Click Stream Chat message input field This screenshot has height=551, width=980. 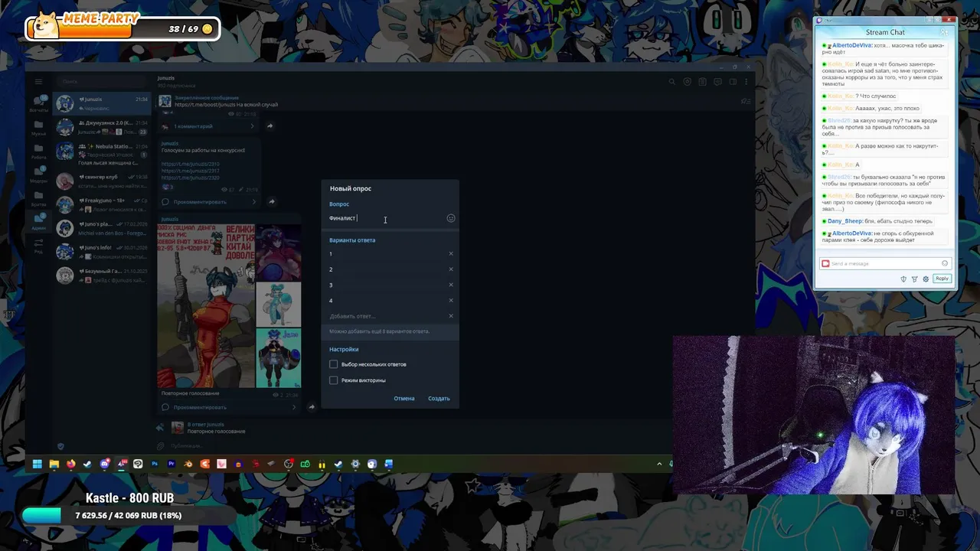pyautogui.click(x=884, y=263)
